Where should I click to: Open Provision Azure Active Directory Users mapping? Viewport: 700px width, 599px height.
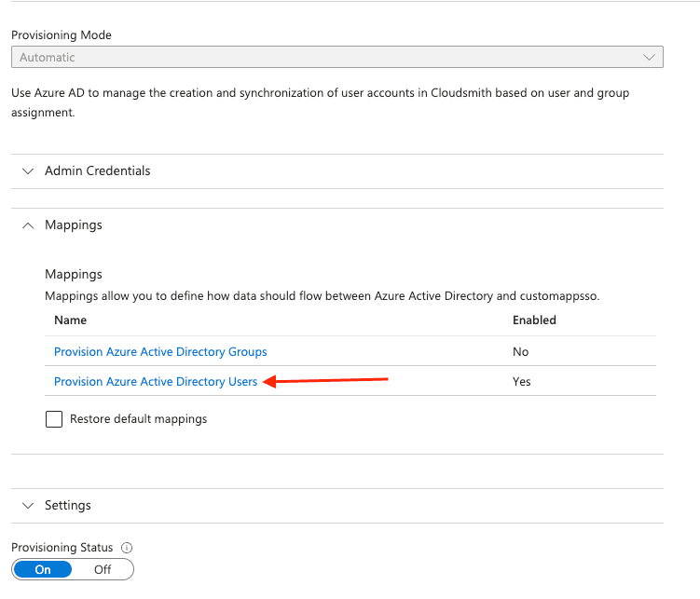point(156,382)
